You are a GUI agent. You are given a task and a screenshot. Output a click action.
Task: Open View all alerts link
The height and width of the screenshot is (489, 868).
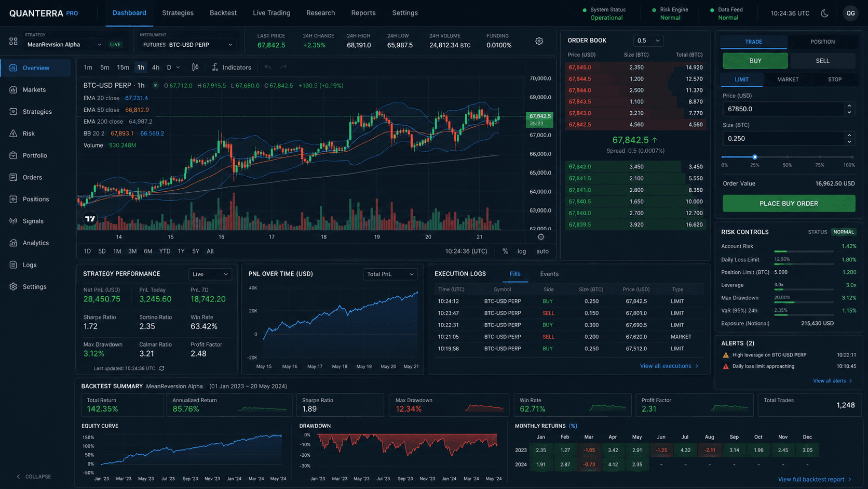click(833, 381)
